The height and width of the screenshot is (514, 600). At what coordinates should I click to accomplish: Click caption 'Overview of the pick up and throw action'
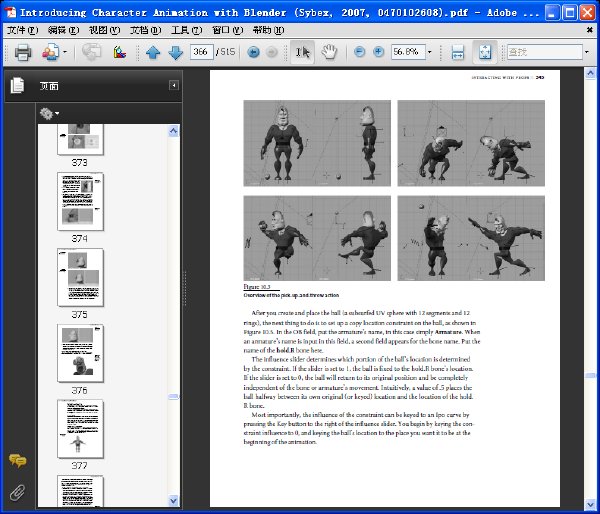point(291,295)
